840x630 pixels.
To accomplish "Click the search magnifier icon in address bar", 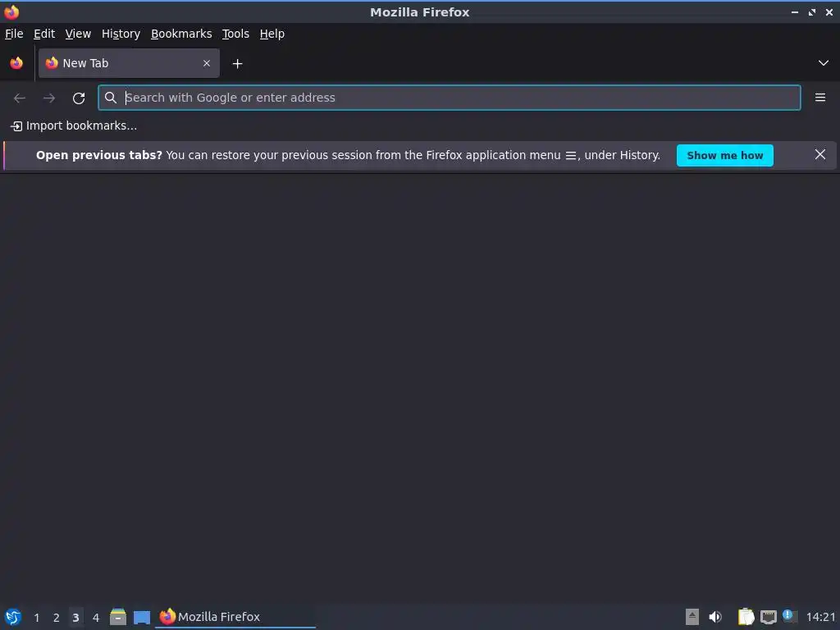I will tap(111, 98).
